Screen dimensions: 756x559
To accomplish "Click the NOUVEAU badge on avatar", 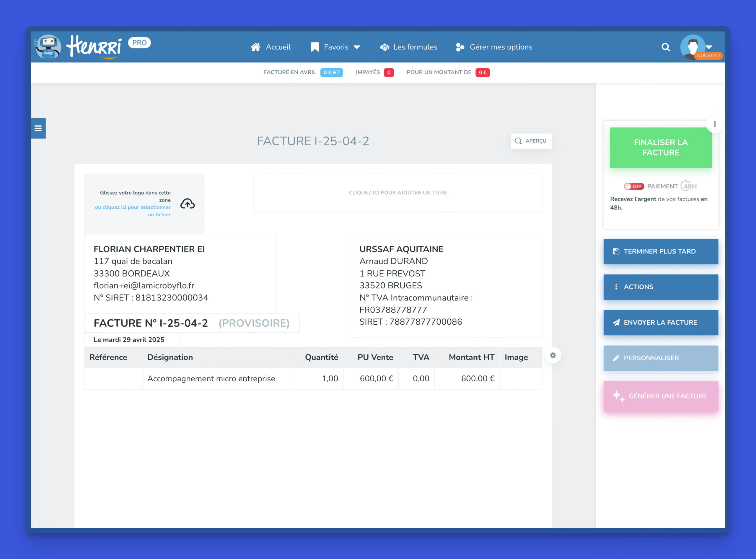I will pos(708,55).
